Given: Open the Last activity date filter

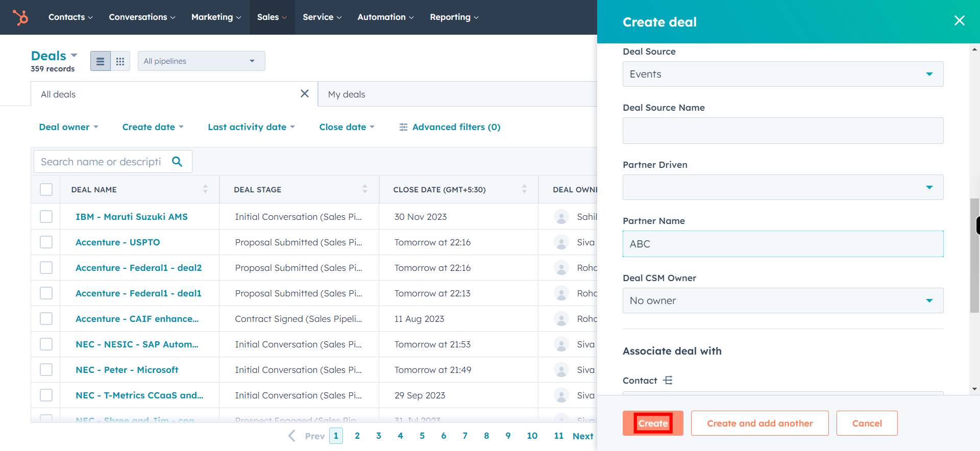Looking at the screenshot, I should tap(251, 127).
